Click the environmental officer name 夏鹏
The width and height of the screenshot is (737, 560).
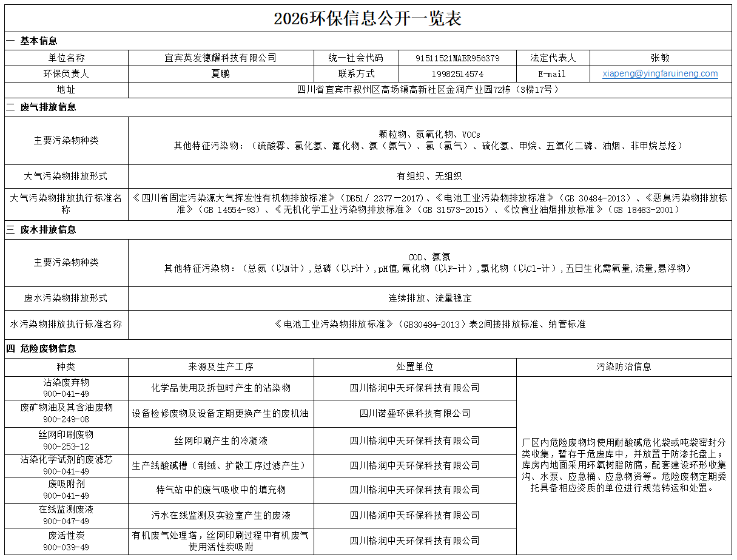pyautogui.click(x=221, y=74)
